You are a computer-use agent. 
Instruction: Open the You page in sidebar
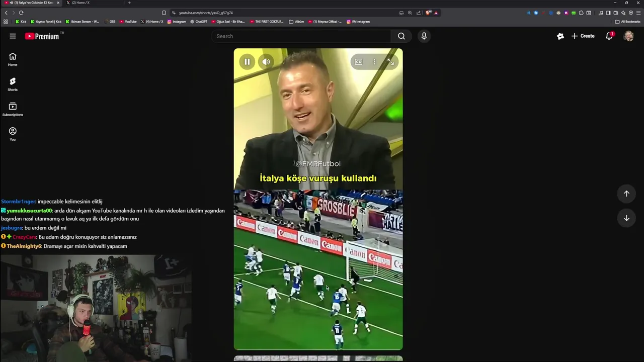13,134
